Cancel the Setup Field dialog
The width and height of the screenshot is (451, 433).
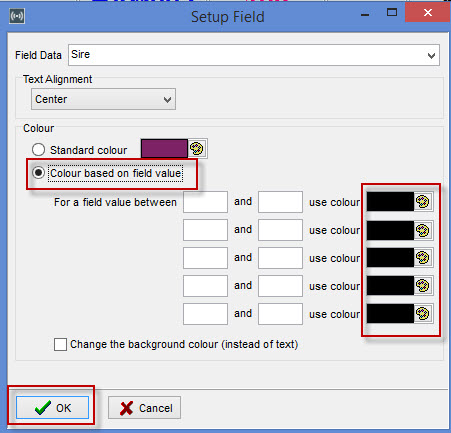144,408
